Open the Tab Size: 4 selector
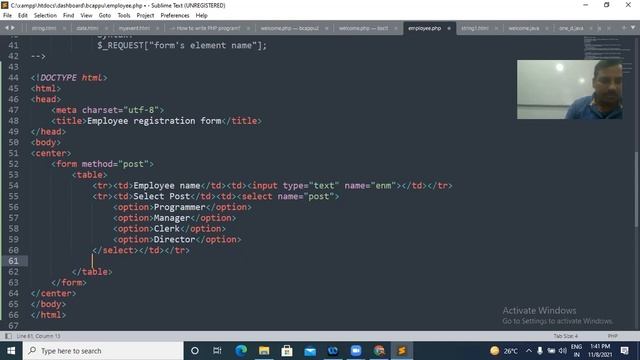This screenshot has height=360, width=640. pos(566,336)
